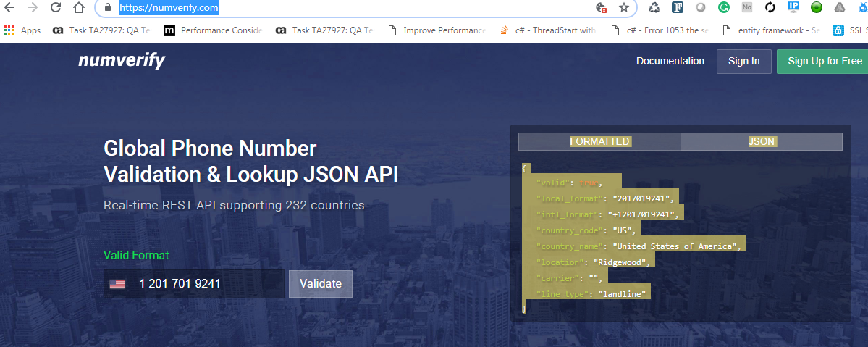Open the blocked cookies indicator in address bar
This screenshot has width=868, height=347.
click(601, 8)
